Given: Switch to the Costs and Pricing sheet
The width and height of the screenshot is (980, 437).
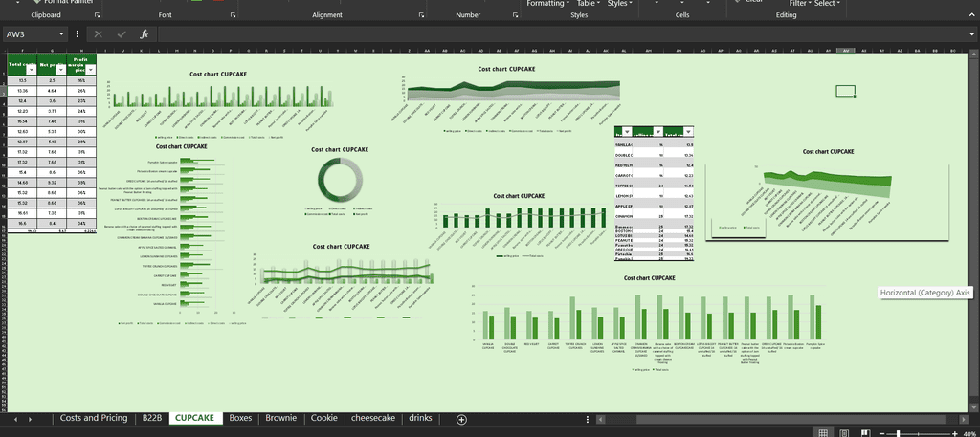Looking at the screenshot, I should click(94, 418).
